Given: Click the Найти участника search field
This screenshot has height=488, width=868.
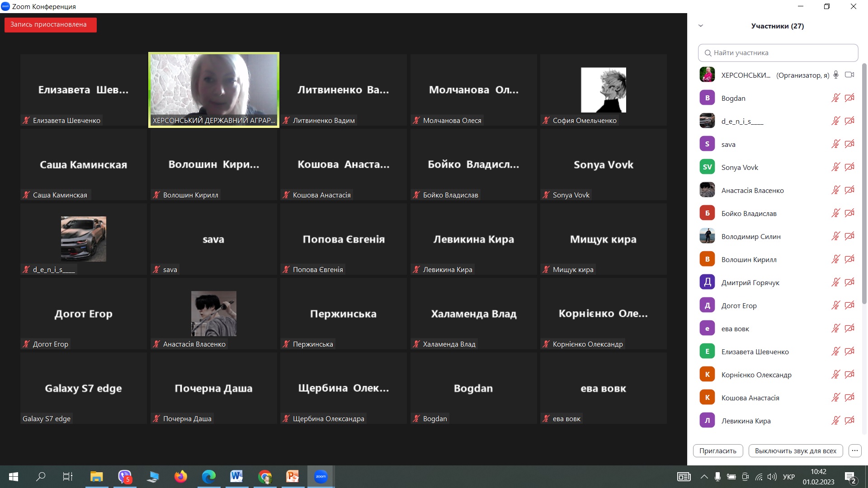Looking at the screenshot, I should point(778,53).
